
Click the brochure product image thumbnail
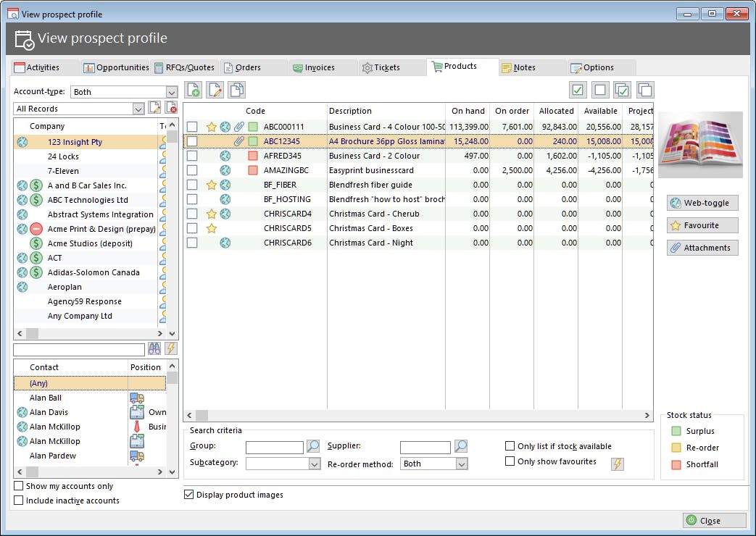[x=701, y=145]
